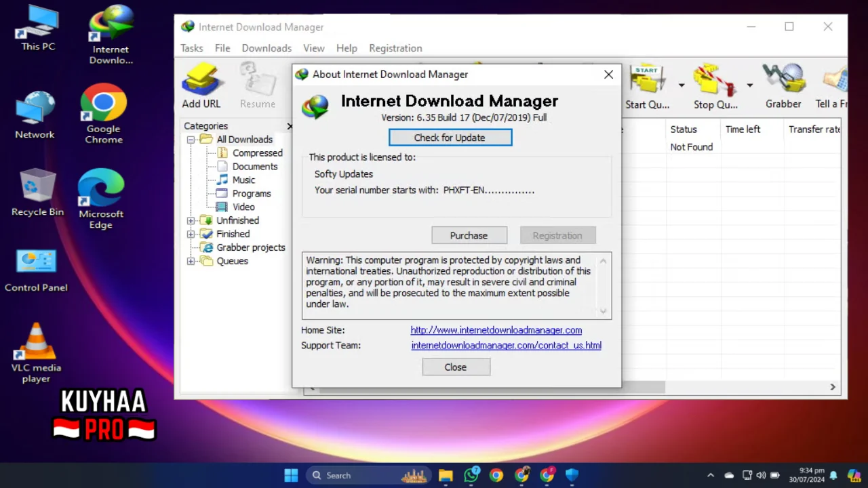The width and height of the screenshot is (868, 488).
Task: Open the Network desktop icon
Action: (x=35, y=115)
